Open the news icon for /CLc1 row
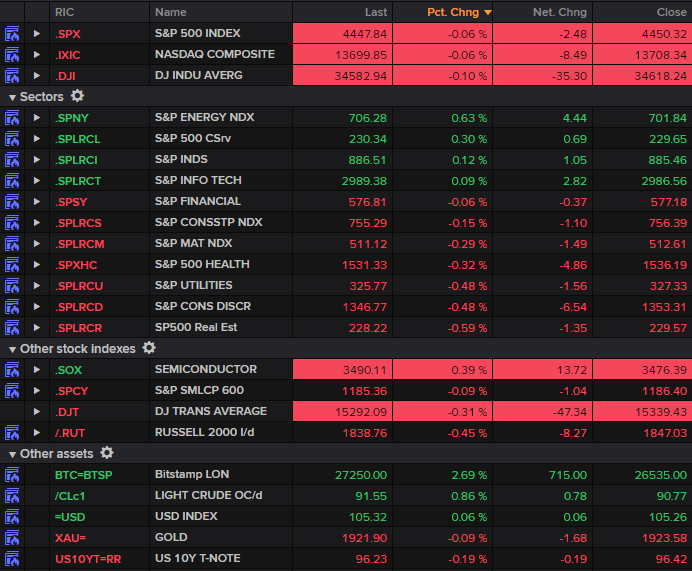The height and width of the screenshot is (571, 692). (12, 496)
